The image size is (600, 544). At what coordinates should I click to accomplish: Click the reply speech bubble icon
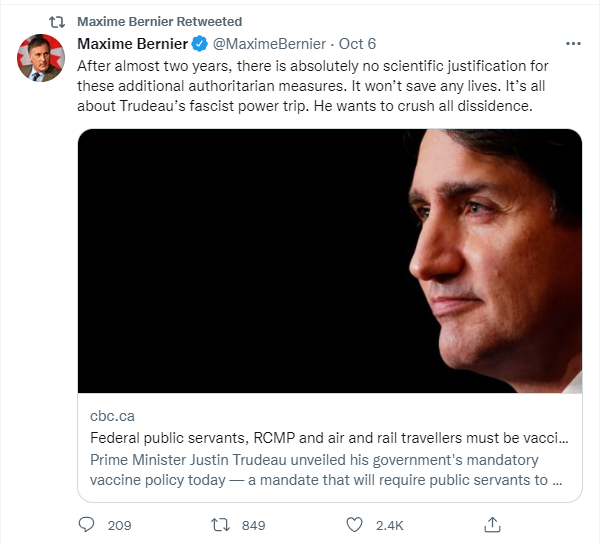[87, 524]
